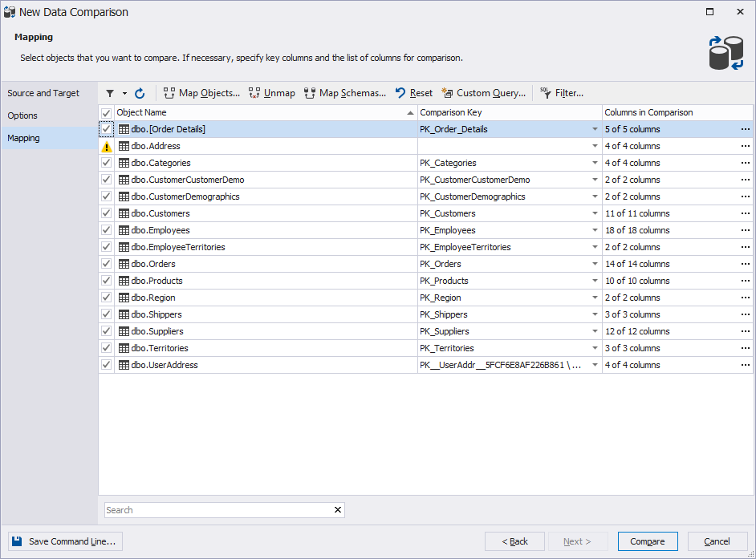Click the Compare button

pos(647,541)
